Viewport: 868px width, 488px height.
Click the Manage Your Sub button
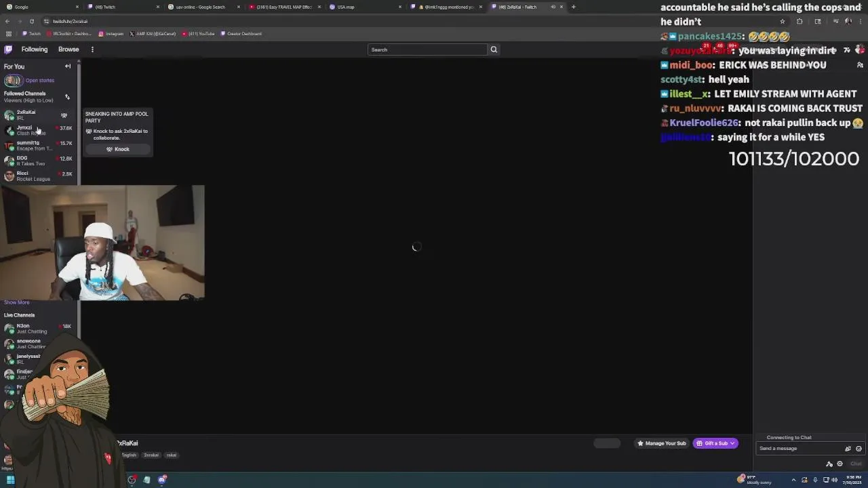tap(661, 443)
